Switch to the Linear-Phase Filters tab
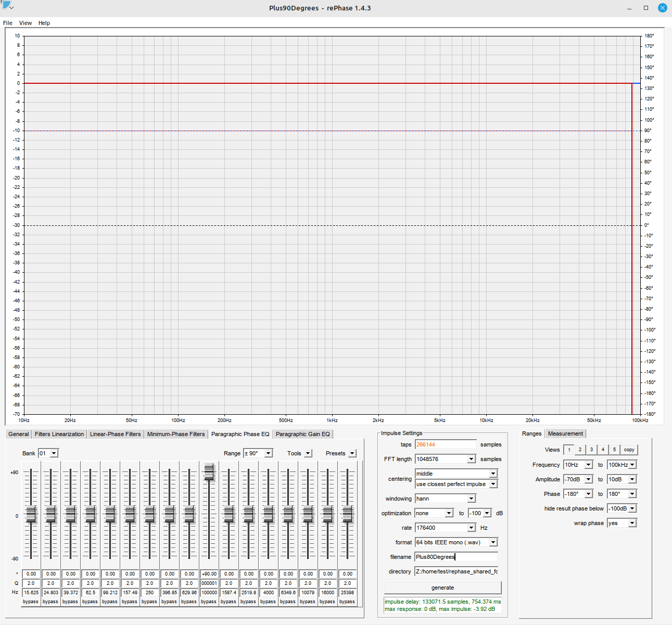The image size is (672, 625). 116,434
